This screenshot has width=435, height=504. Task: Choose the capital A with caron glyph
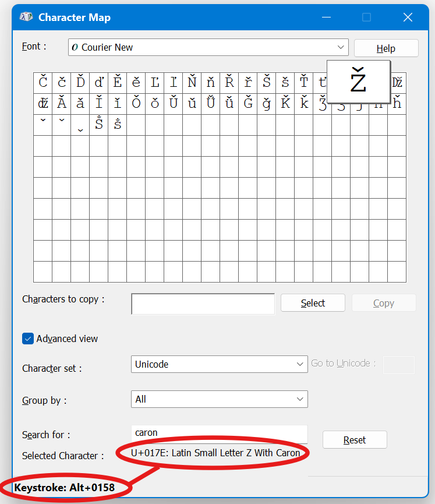(x=62, y=104)
